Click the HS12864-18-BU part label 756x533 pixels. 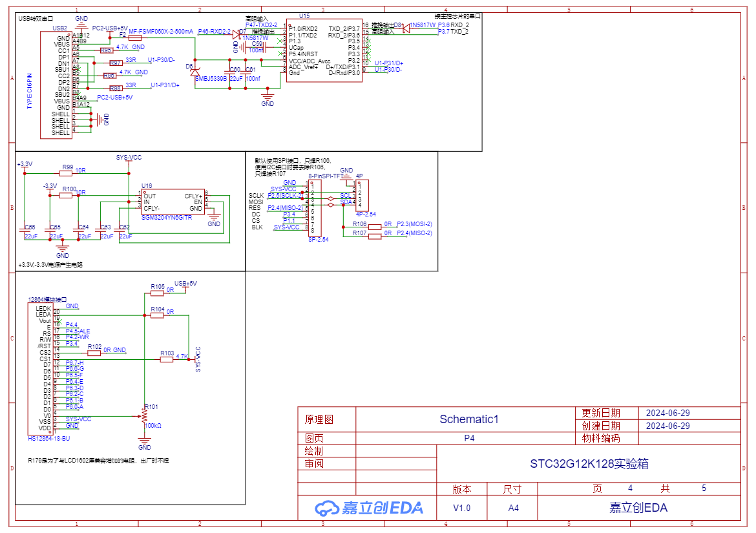pos(48,439)
